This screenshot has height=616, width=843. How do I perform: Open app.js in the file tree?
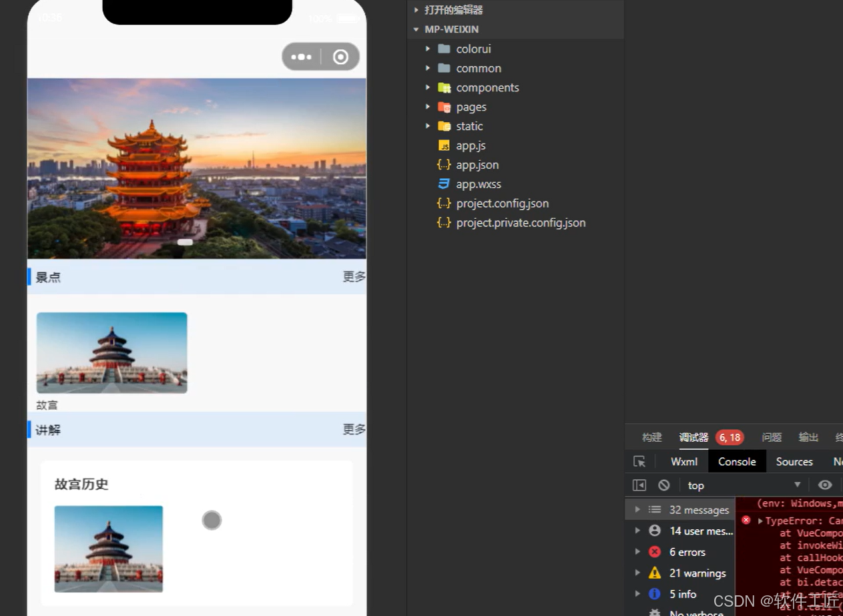471,145
